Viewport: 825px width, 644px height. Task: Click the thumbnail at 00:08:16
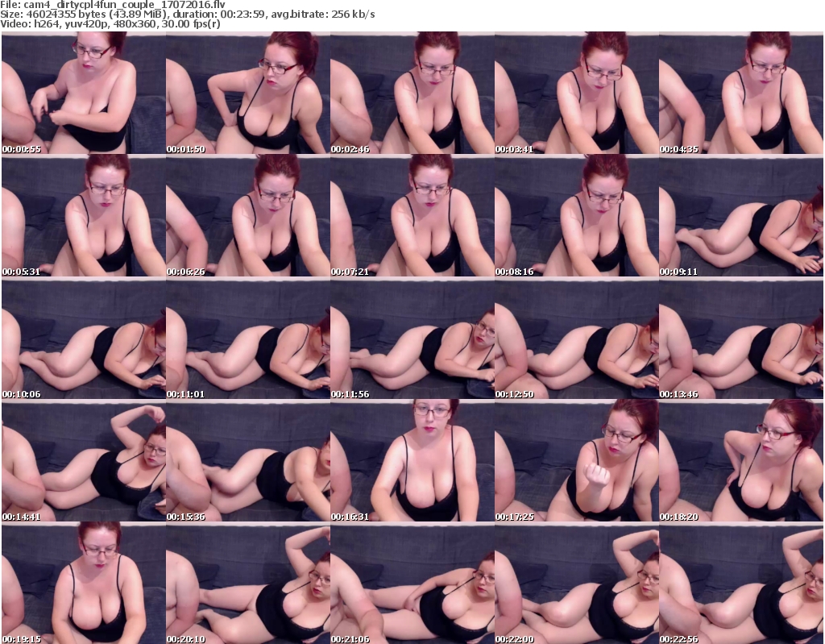[577, 215]
